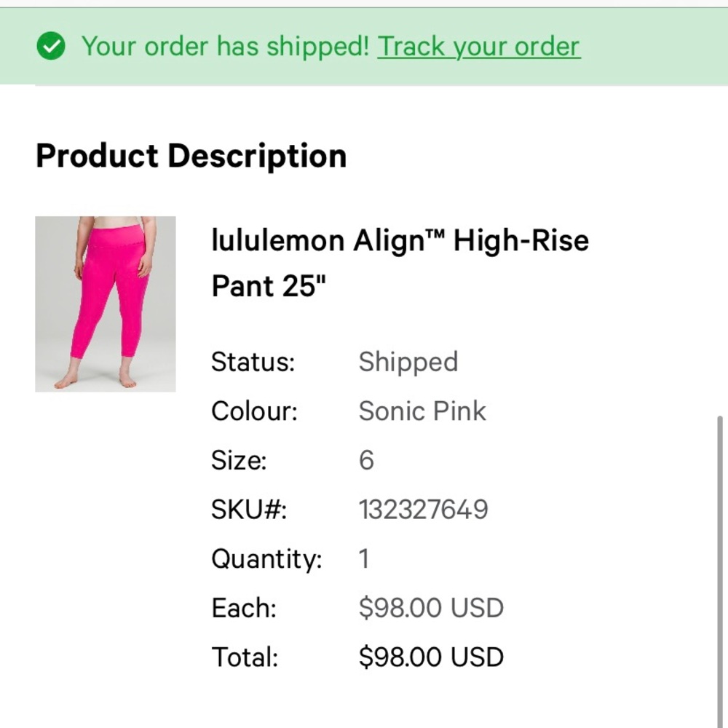Click the Colour label
This screenshot has width=728, height=728.
(x=253, y=411)
